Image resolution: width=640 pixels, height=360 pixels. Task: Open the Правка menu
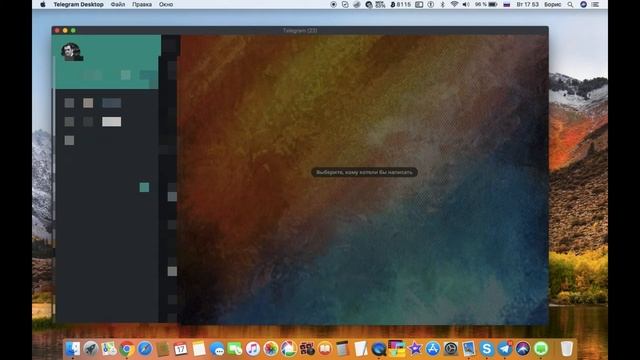(142, 4)
